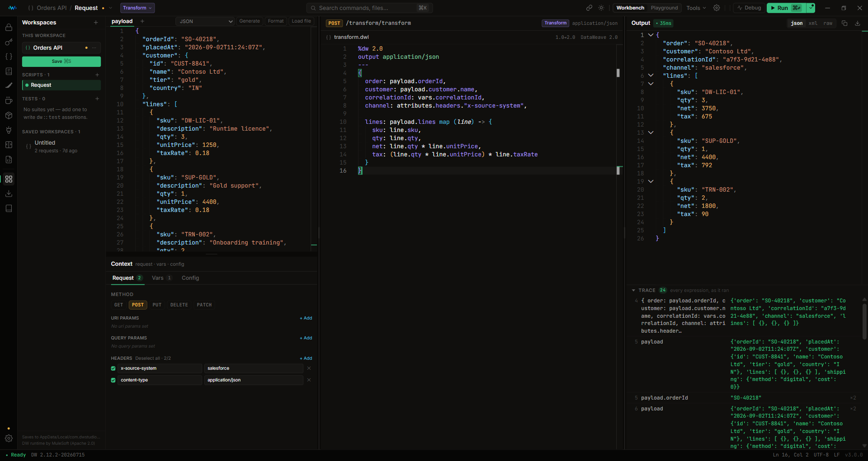
Task: Click the plug connector sidebar icon
Action: [x=9, y=130]
